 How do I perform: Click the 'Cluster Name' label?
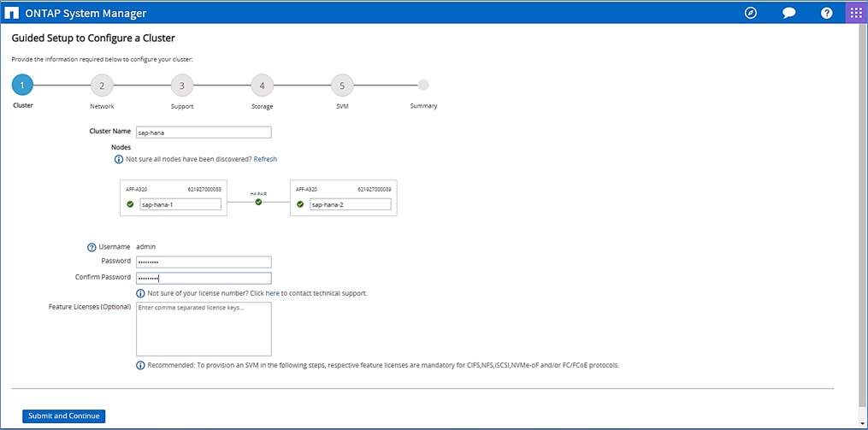coord(110,132)
